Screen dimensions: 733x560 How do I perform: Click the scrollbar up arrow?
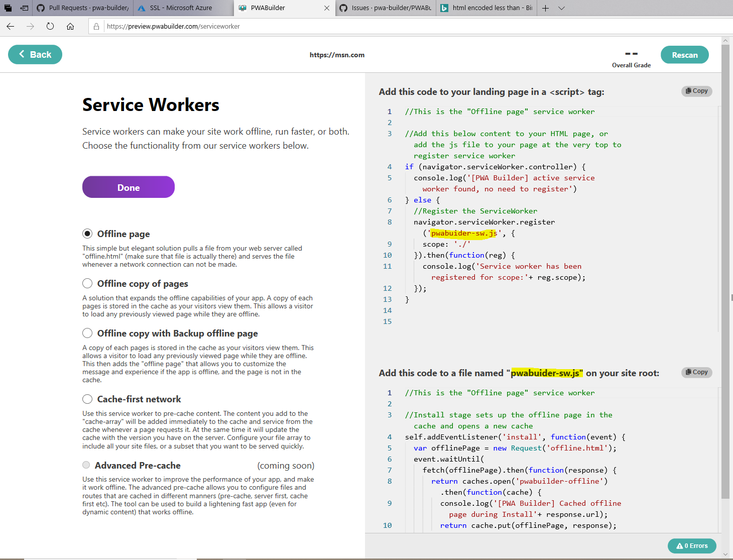point(725,40)
